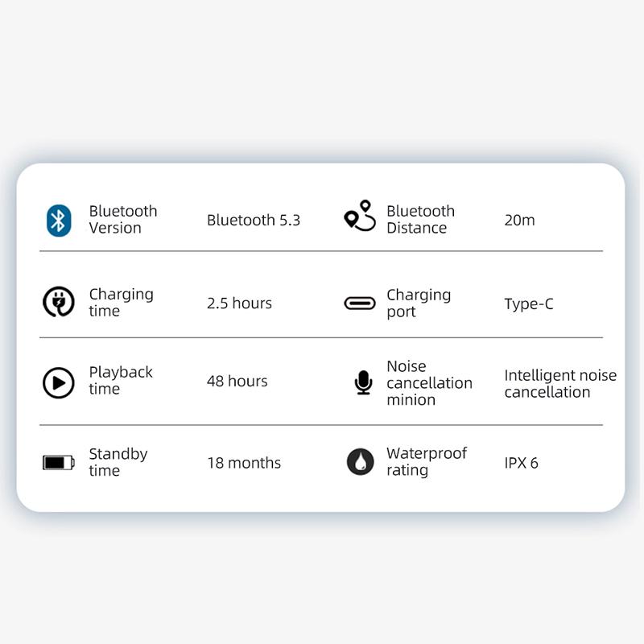Click the blue Bluetooth icon
This screenshot has width=644, height=644.
tap(59, 220)
